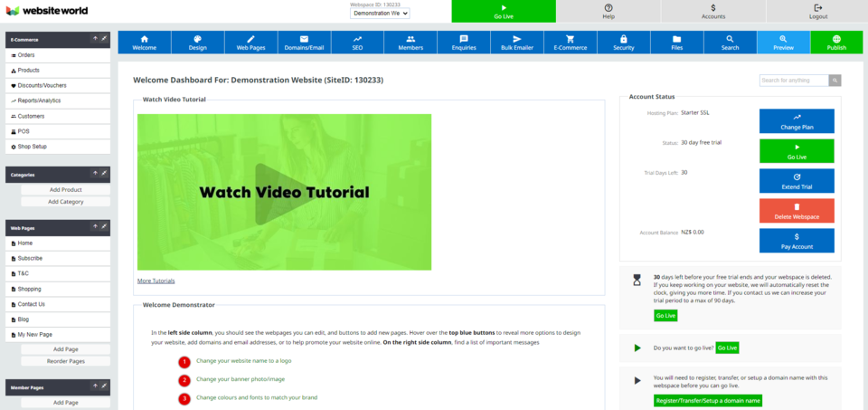Screen dimensions: 868x410
Task: Open the More Tutorials link
Action: coord(156,281)
